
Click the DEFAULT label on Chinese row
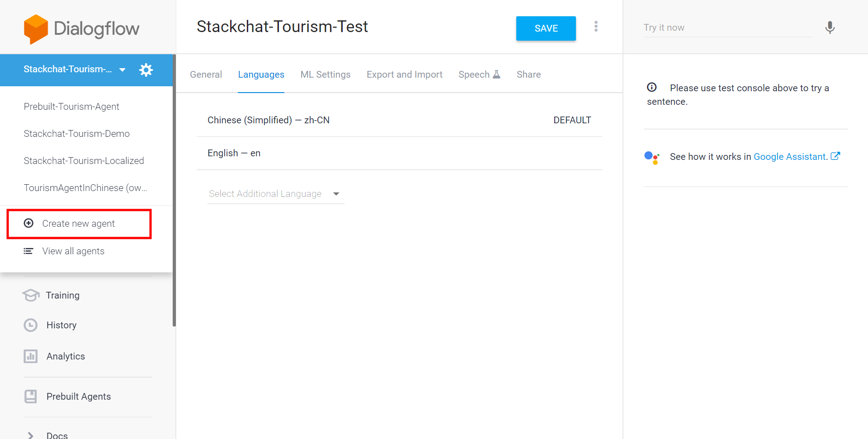coord(572,120)
